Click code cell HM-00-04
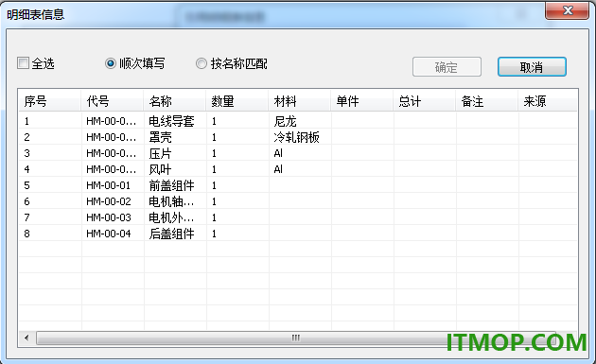Screen dimensions: 596x364 pos(109,234)
